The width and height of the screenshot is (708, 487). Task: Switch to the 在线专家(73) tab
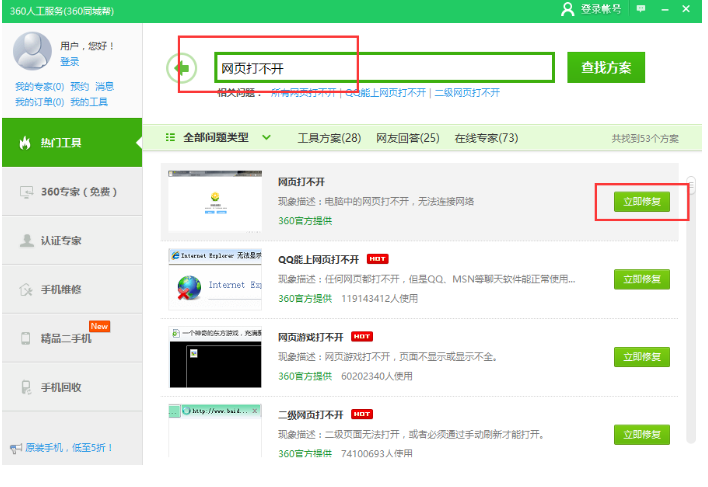[486, 138]
